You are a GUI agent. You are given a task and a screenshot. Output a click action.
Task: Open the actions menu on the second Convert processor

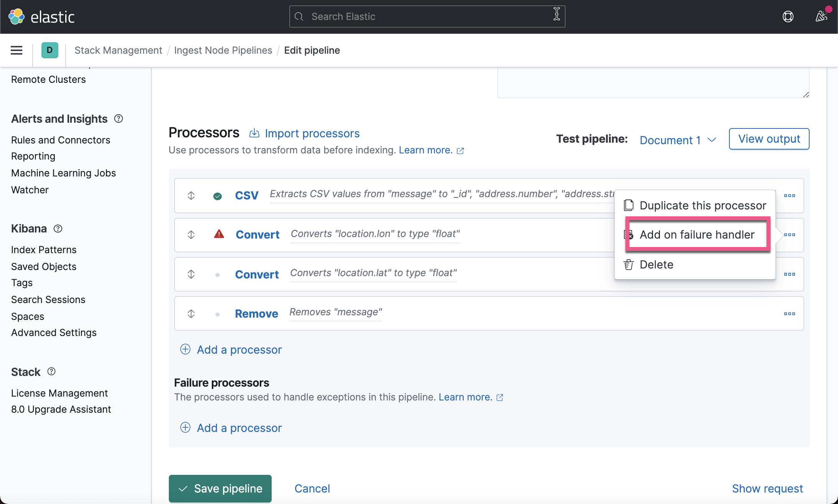790,274
